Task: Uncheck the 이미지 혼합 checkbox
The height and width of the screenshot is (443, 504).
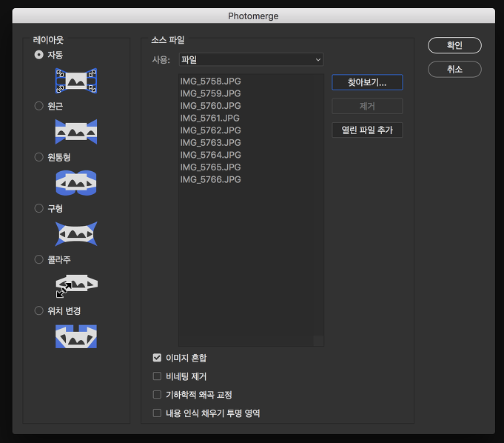Action: coord(157,357)
